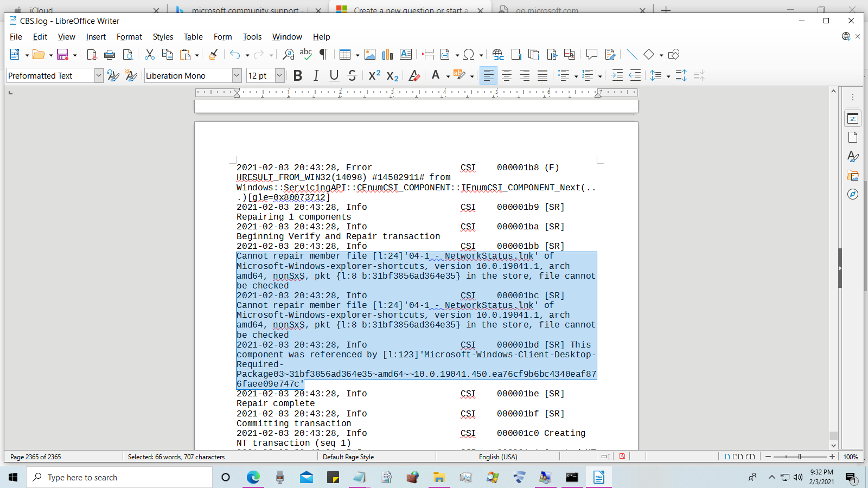This screenshot has height=488, width=868.
Task: Click the Insert Comment icon
Action: 592,54
